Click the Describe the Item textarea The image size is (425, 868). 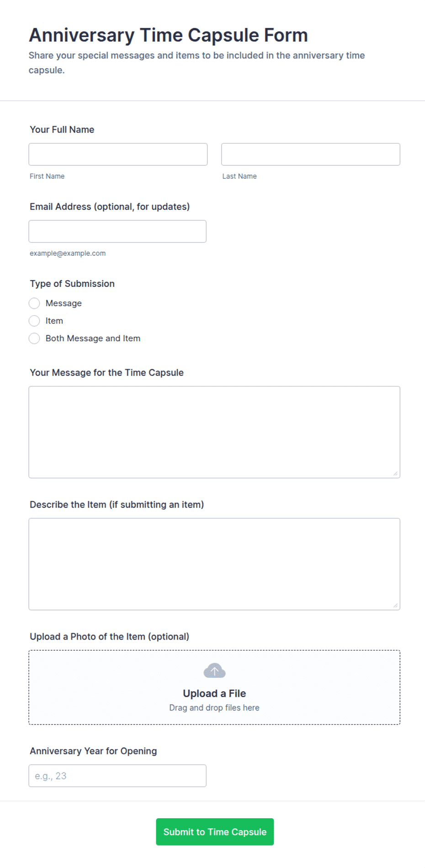pos(214,564)
